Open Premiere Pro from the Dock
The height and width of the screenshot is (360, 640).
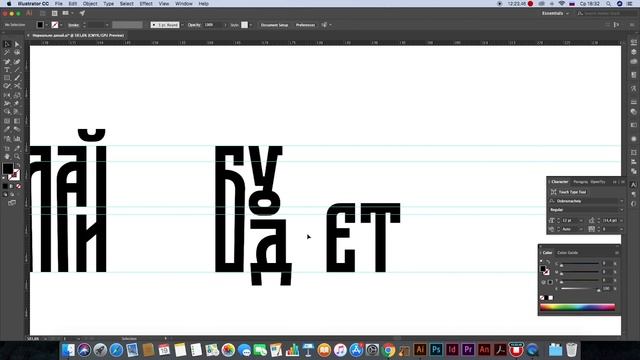468,350
